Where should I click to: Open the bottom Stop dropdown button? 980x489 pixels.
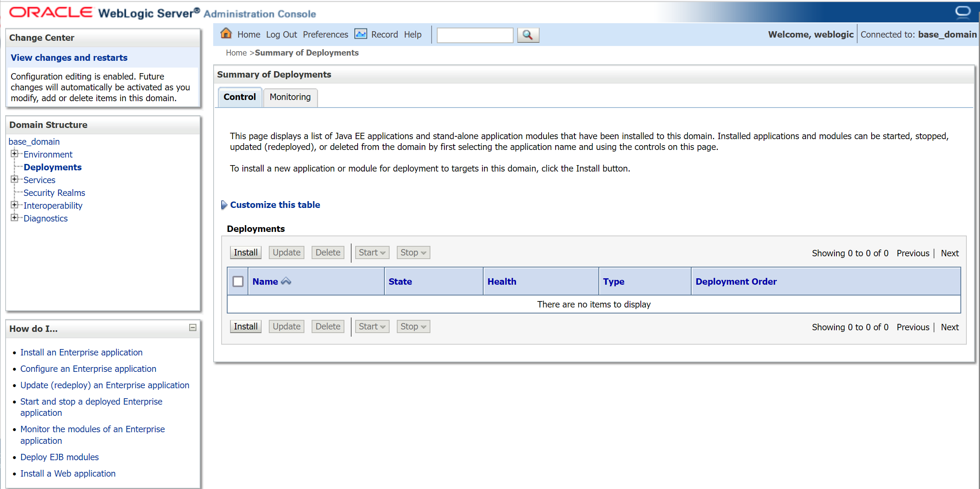[413, 326]
